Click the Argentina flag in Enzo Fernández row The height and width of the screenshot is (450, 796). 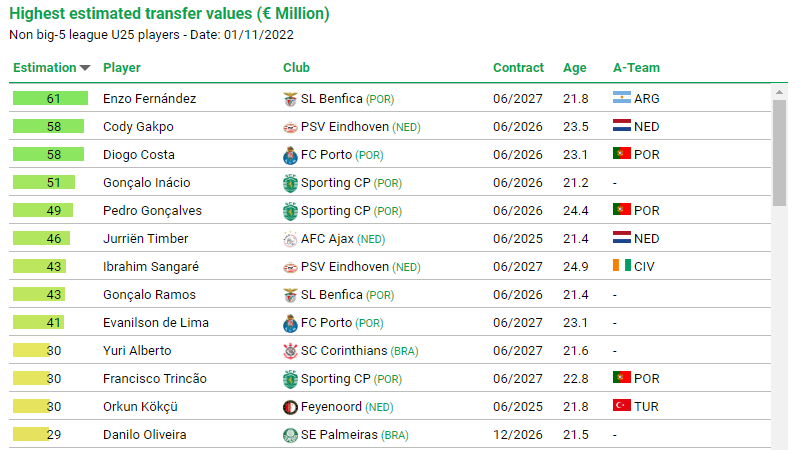click(622, 98)
